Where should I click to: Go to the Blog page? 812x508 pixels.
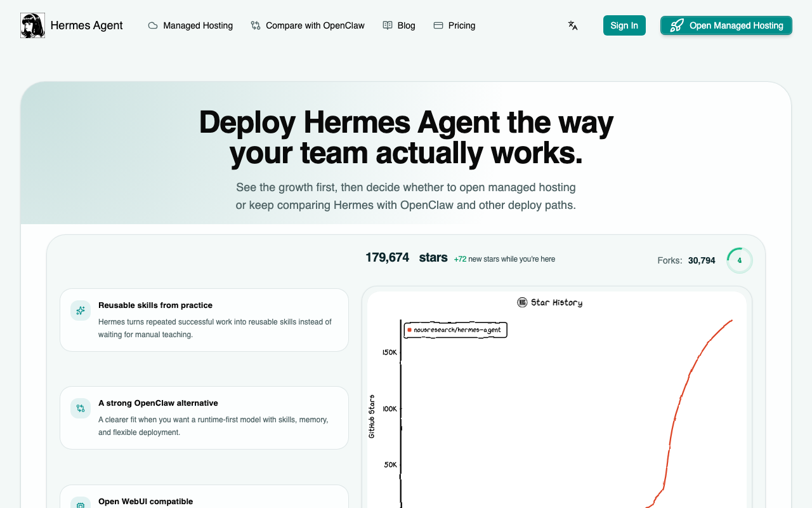pyautogui.click(x=399, y=25)
